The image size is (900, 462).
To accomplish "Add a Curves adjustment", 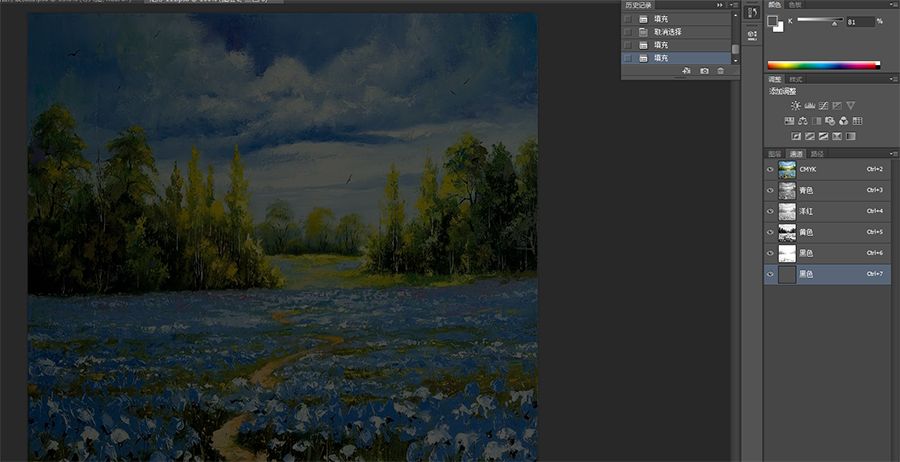I will pos(823,106).
